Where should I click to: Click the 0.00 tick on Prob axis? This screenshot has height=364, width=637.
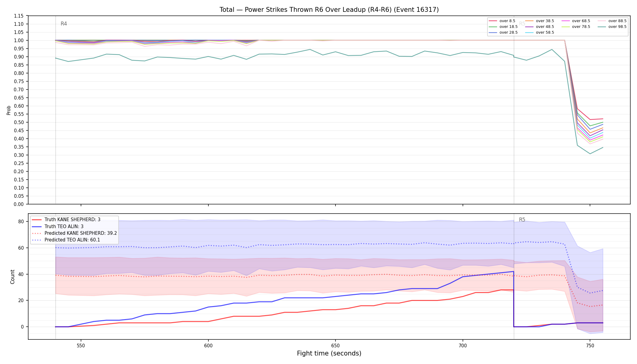(x=19, y=204)
